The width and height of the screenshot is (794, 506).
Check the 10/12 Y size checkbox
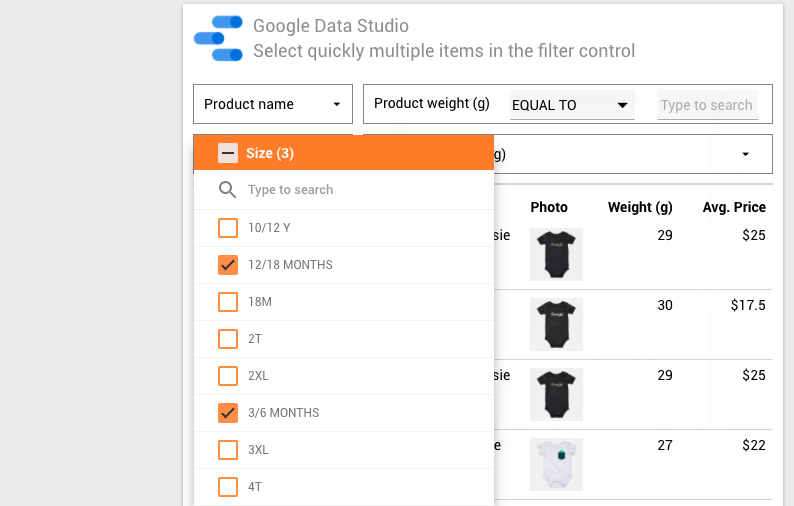[x=228, y=228]
